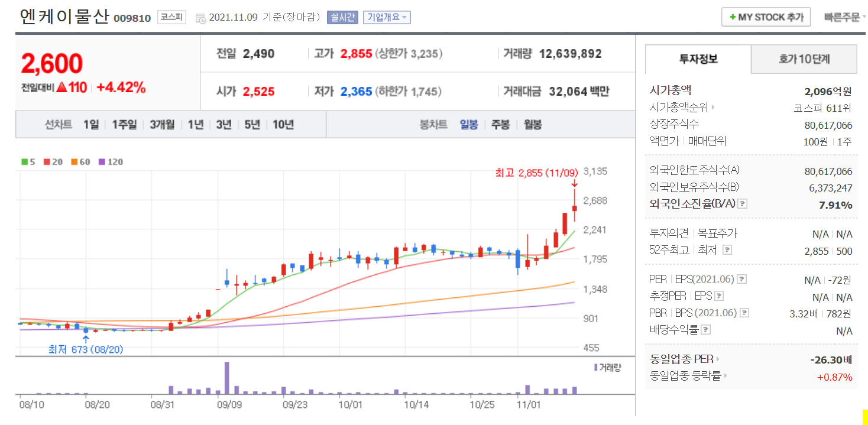This screenshot has height=425, width=868.
Task: Click the 시가 value 2,525
Action: pyautogui.click(x=258, y=91)
